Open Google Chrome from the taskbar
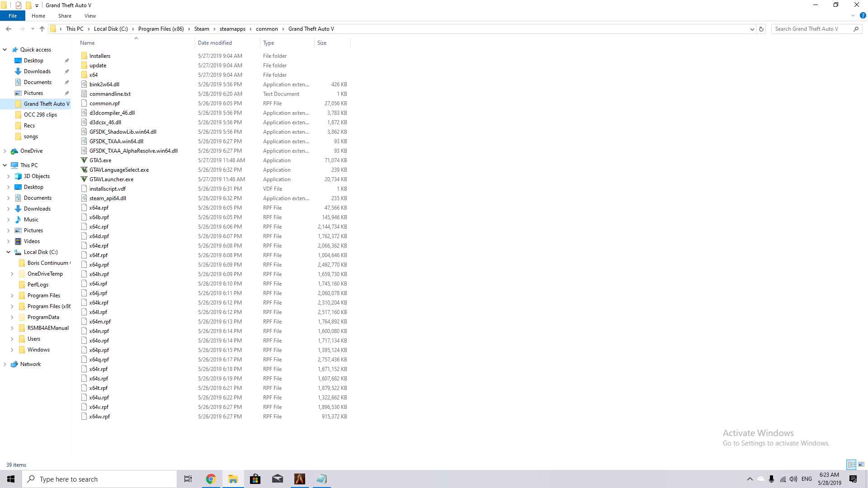The width and height of the screenshot is (868, 488). [x=211, y=479]
